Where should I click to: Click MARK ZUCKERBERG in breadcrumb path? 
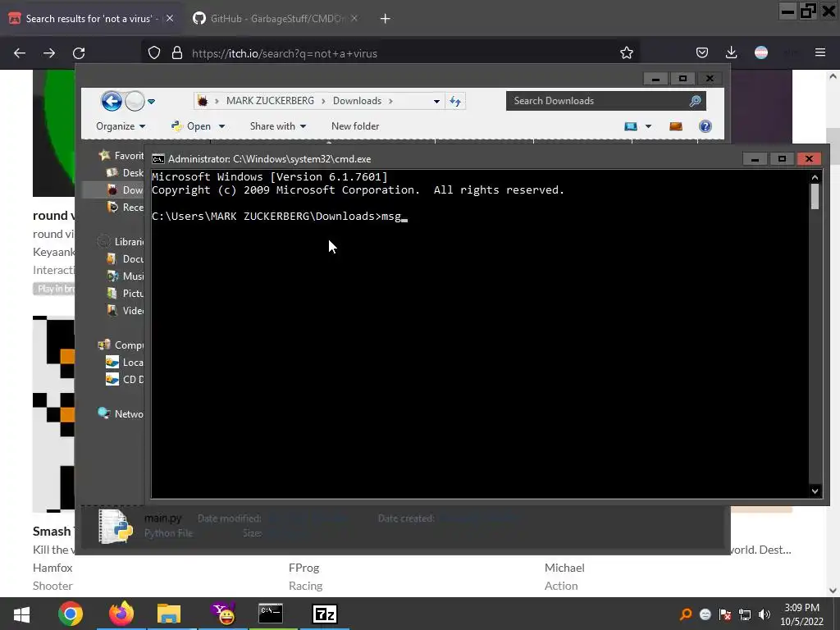(x=270, y=101)
